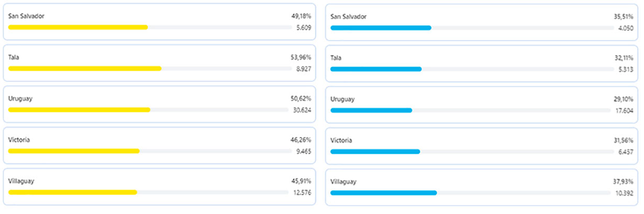The image size is (644, 214).
Task: Click the 6.457 Victoria vote count
Action: pyautogui.click(x=625, y=151)
